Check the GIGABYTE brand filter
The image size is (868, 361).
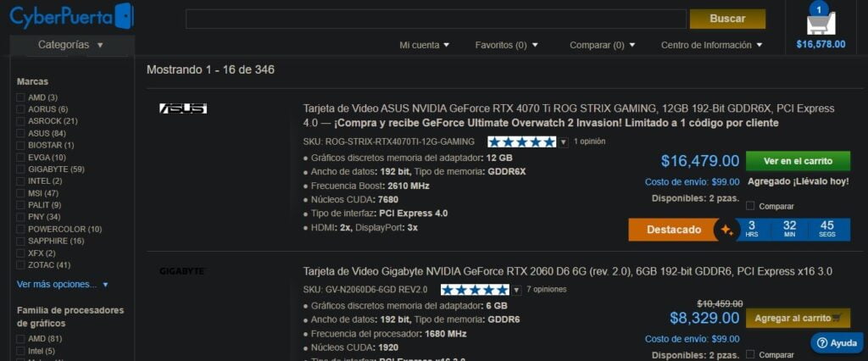(x=20, y=169)
